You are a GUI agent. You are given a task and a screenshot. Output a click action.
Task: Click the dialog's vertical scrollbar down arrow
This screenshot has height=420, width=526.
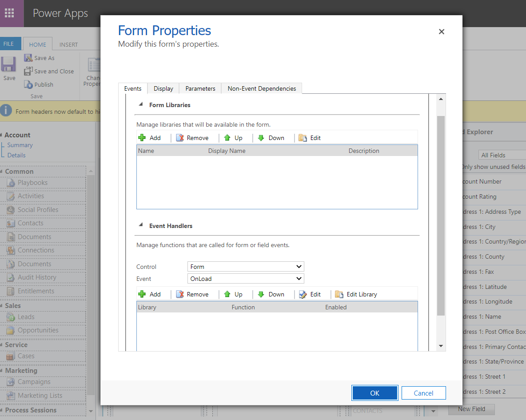tap(441, 346)
